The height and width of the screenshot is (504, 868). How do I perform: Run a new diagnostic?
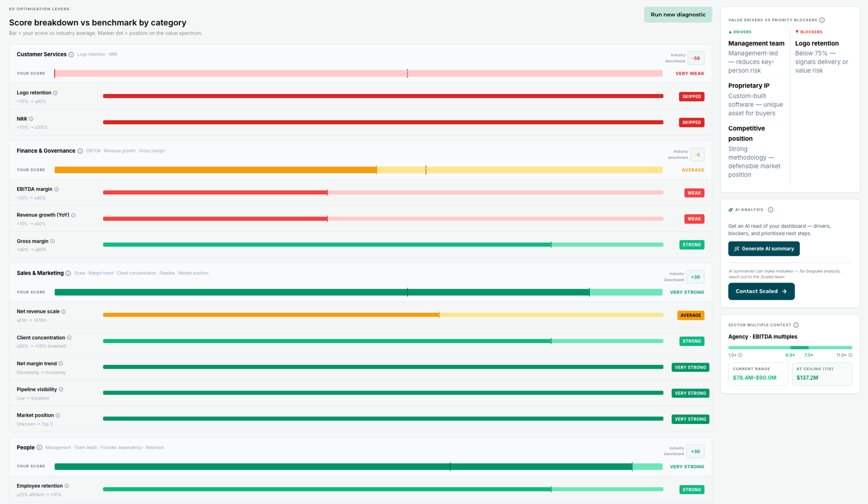point(678,14)
